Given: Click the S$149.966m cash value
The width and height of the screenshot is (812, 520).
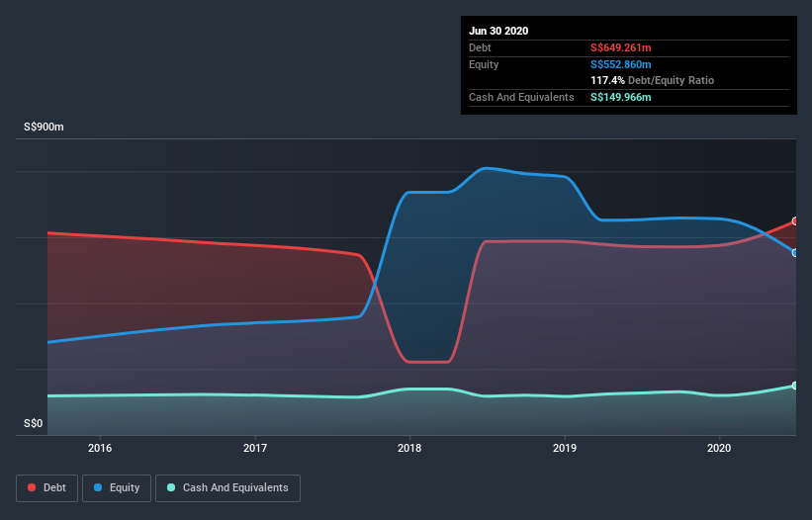Looking at the screenshot, I should tap(621, 97).
